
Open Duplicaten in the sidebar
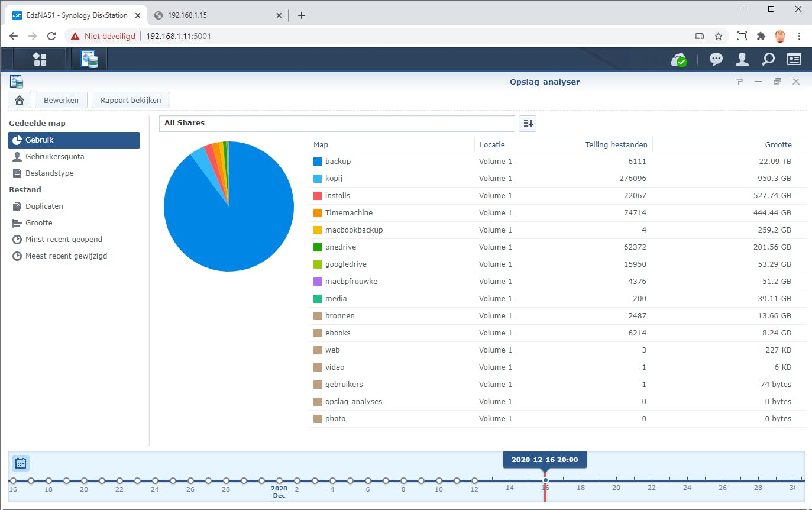44,206
